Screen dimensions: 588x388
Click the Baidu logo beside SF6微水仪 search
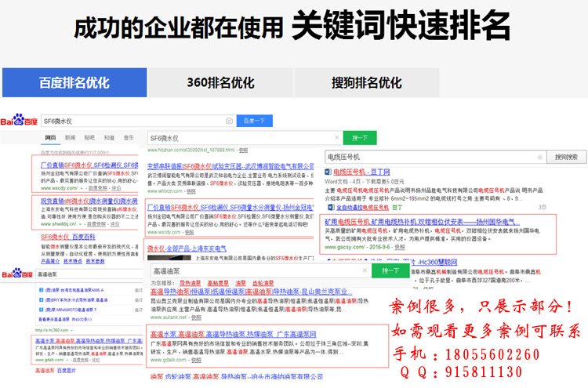[x=19, y=121]
